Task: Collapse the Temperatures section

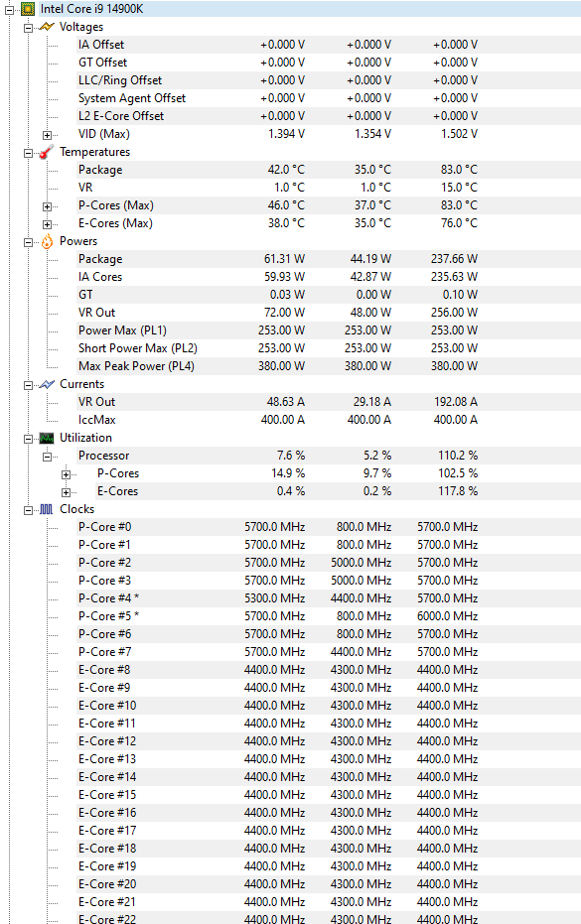Action: (28, 153)
